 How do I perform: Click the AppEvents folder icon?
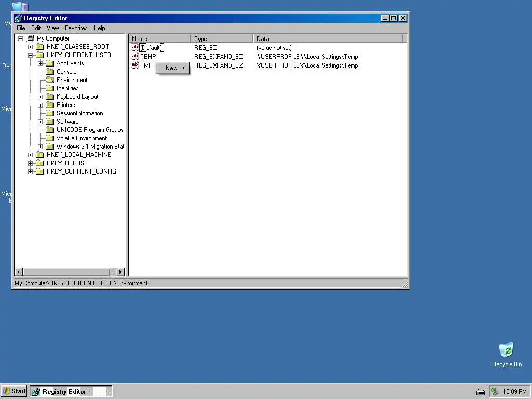tap(49, 63)
